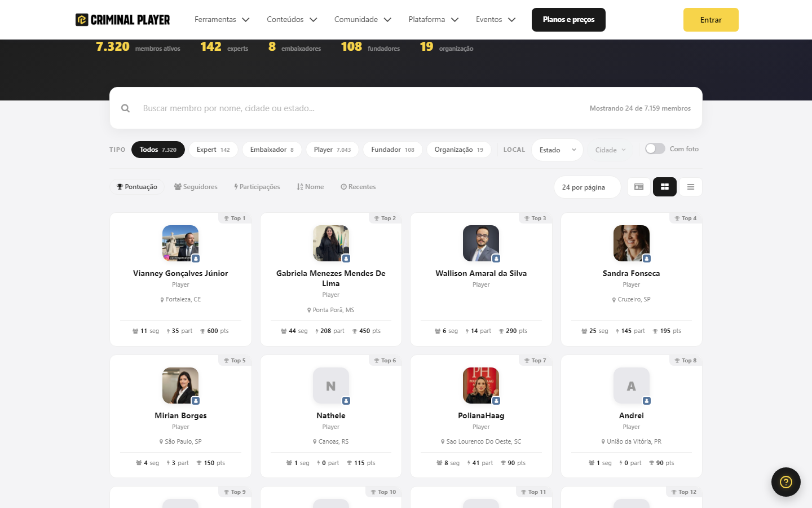
Task: Click the Top 4 trophy badge
Action: [686, 218]
